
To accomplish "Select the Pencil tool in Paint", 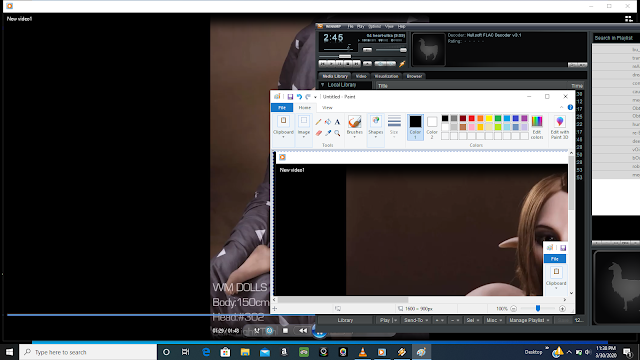I will point(318,122).
